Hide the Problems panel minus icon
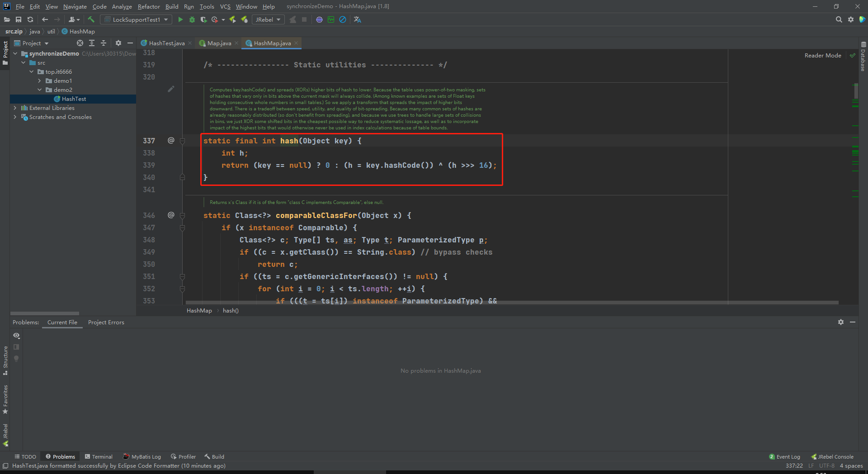Screen dimensions: 868x474 853,322
